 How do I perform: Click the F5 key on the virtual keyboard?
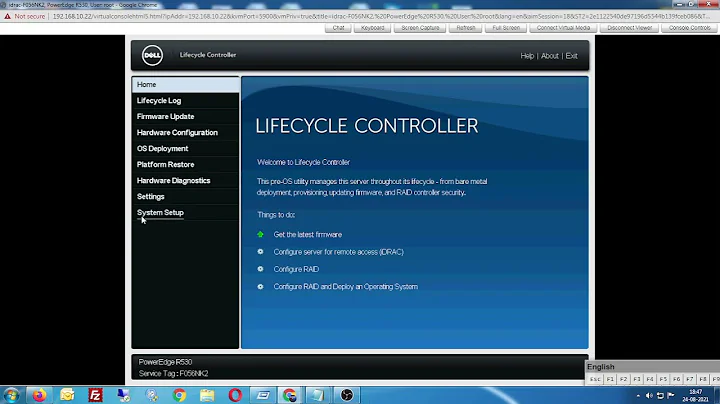[x=663, y=379]
